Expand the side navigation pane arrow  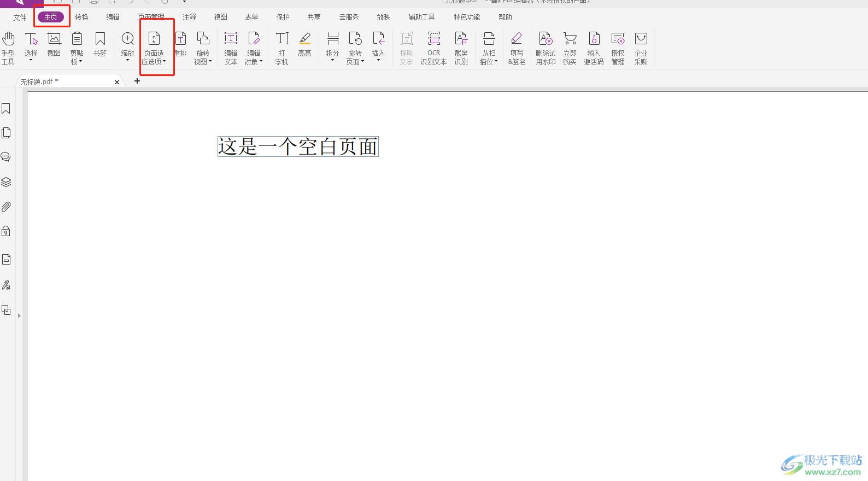tap(19, 315)
